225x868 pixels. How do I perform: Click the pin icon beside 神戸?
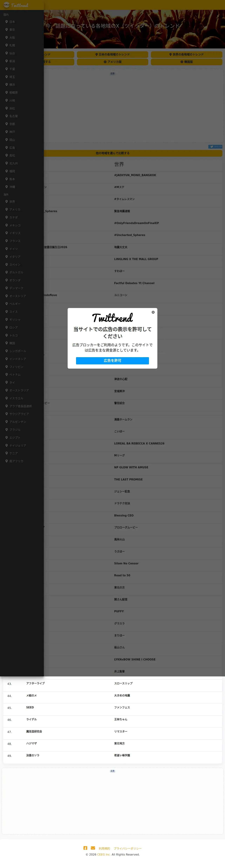pyautogui.click(x=6, y=132)
